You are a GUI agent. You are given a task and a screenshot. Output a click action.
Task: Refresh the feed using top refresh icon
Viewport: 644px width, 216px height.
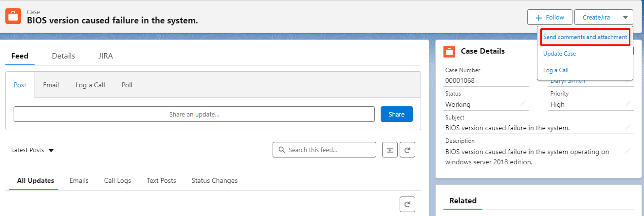coord(407,150)
